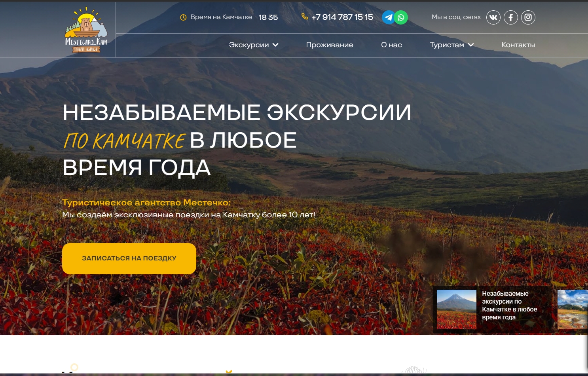
Task: Click the Mestechko_Kam logo
Action: click(86, 30)
